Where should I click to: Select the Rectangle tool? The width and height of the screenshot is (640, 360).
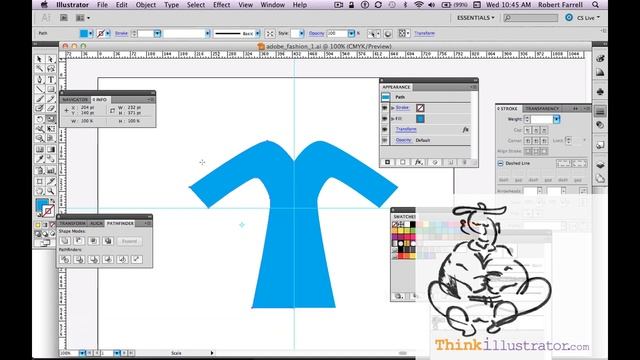click(x=51, y=89)
